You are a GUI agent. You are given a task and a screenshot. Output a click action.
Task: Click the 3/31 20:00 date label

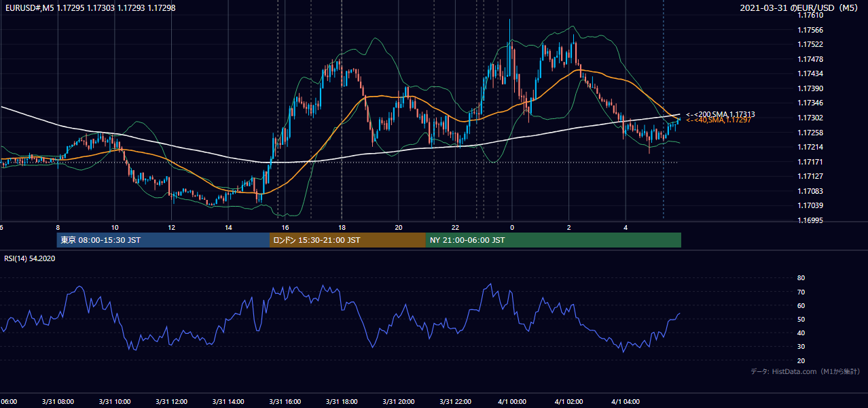click(x=399, y=402)
